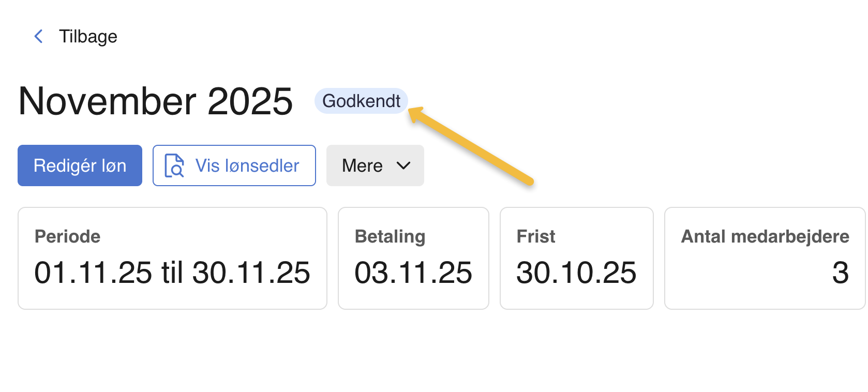Click the yellow annotation arrow
The height and width of the screenshot is (392, 868).
point(471,146)
